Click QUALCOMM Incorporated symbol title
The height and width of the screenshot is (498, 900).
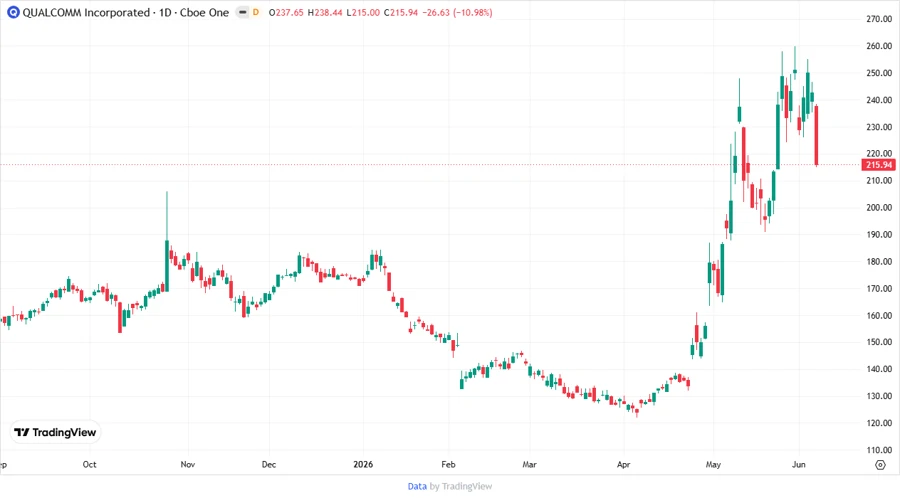(x=86, y=13)
